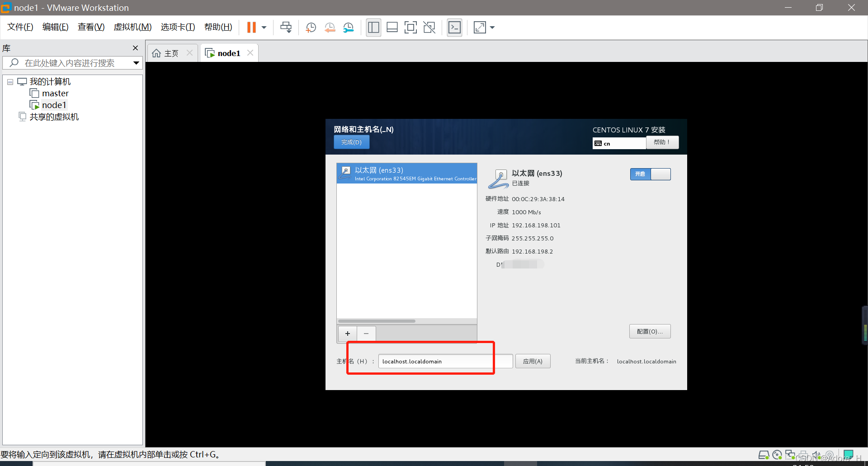Click the message log note icon

[848, 455]
